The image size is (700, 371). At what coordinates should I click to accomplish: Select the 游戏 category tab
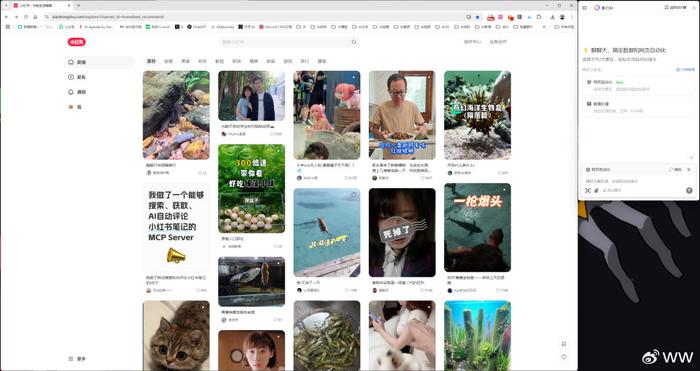click(x=288, y=61)
